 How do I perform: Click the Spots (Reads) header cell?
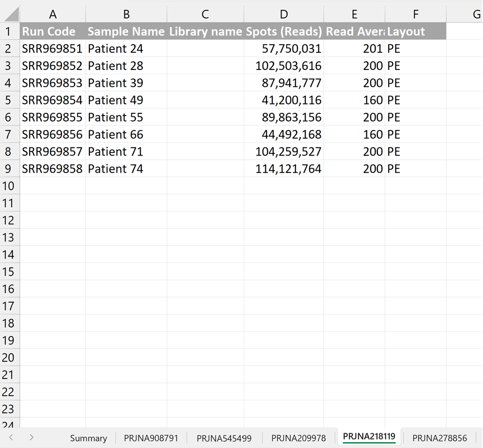[284, 32]
